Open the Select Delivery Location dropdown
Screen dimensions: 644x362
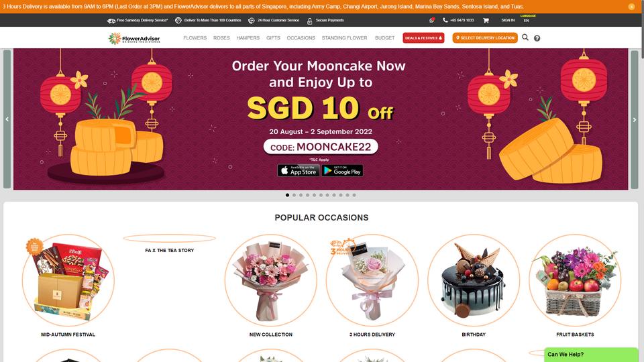click(485, 38)
